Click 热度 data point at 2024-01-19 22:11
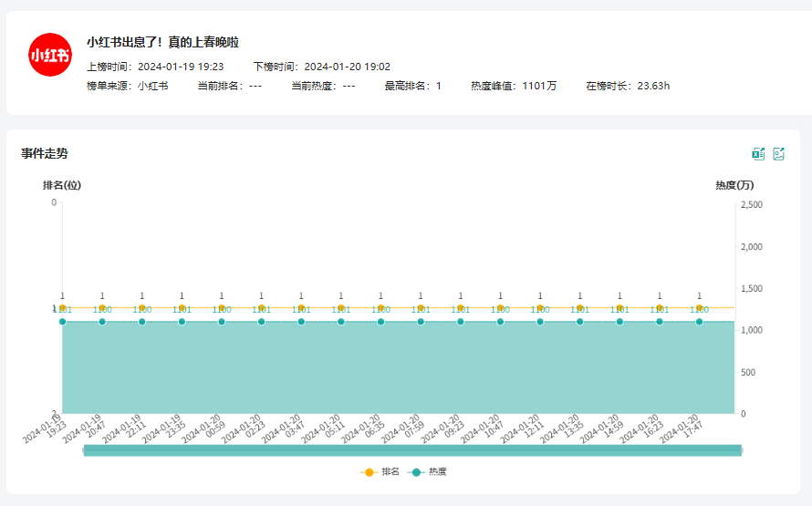 point(142,322)
